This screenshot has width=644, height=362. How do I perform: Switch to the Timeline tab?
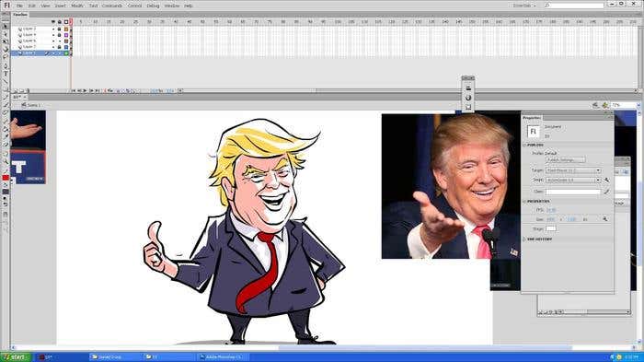20,15
